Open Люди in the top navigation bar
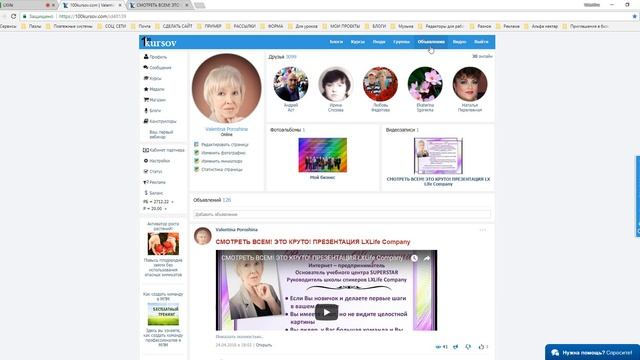Viewport: 640px width, 360px height. click(379, 42)
